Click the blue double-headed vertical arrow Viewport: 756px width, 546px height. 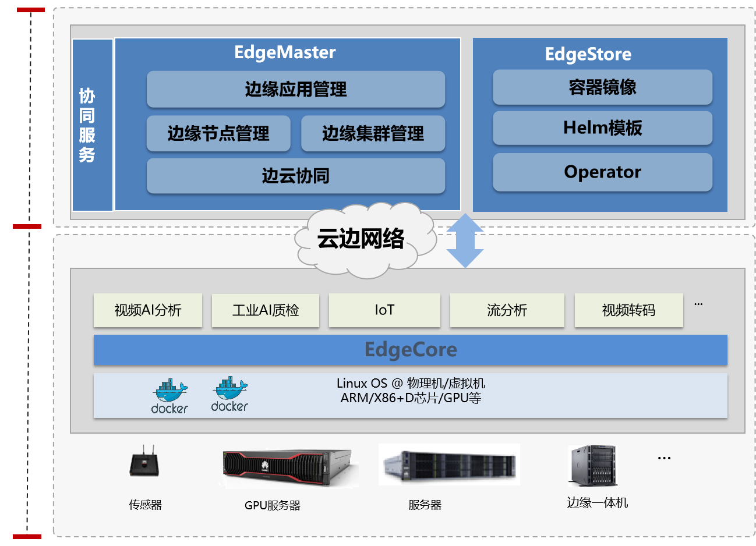pos(465,240)
